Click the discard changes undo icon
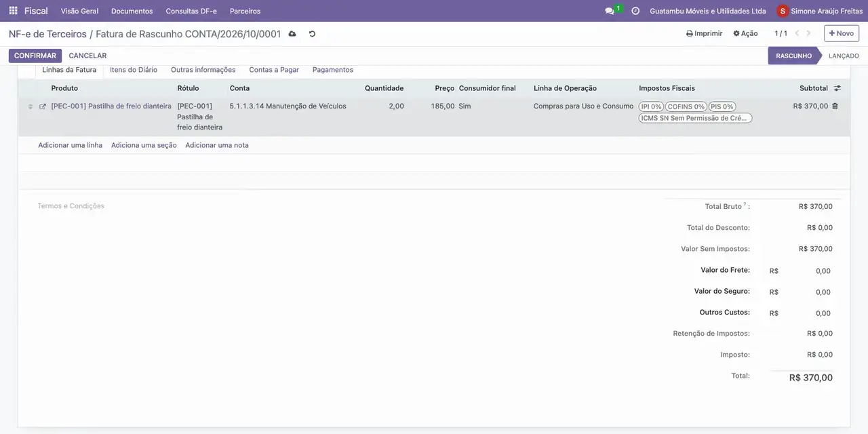 312,34
